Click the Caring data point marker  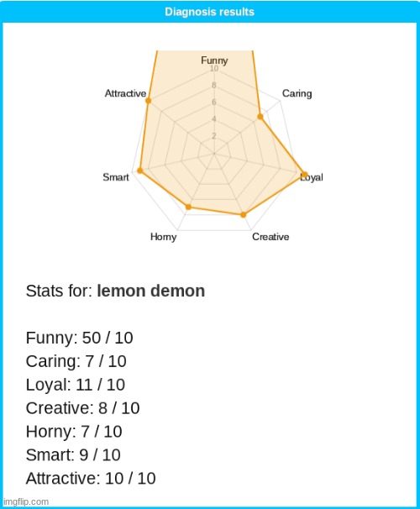click(x=260, y=117)
